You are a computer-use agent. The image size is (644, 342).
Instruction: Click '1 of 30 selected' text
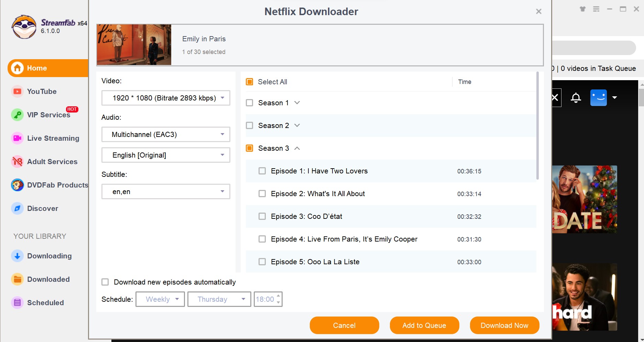[204, 52]
